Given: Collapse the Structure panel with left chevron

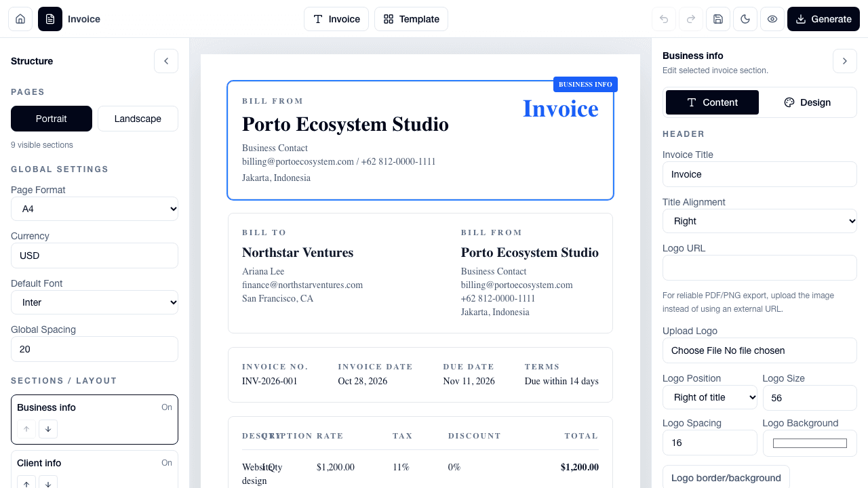Looking at the screenshot, I should point(166,61).
